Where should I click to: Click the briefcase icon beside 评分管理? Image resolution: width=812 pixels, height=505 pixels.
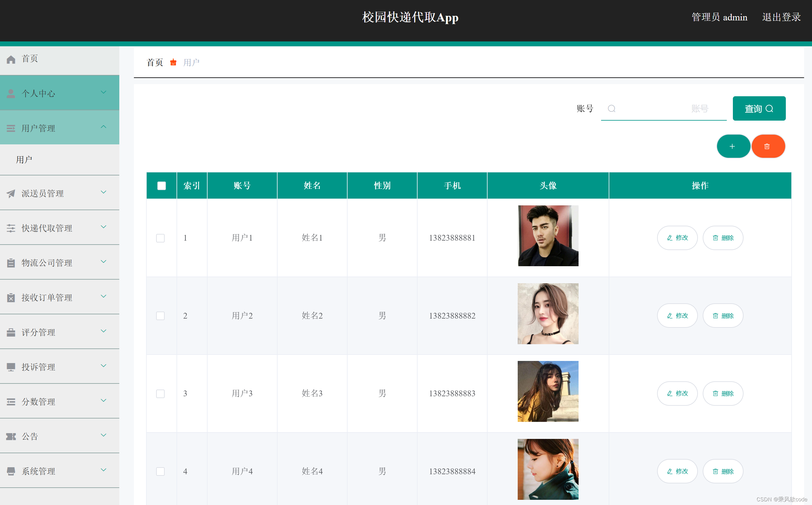(x=11, y=332)
